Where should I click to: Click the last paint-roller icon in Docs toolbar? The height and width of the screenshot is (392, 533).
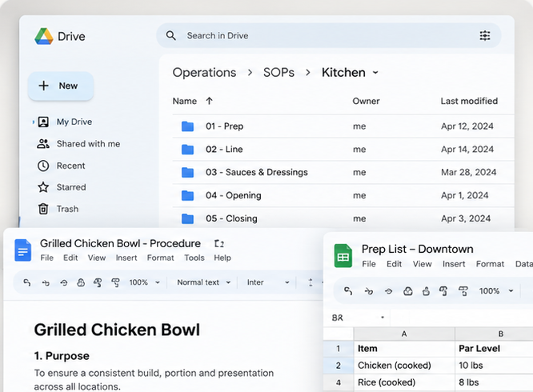[115, 282]
